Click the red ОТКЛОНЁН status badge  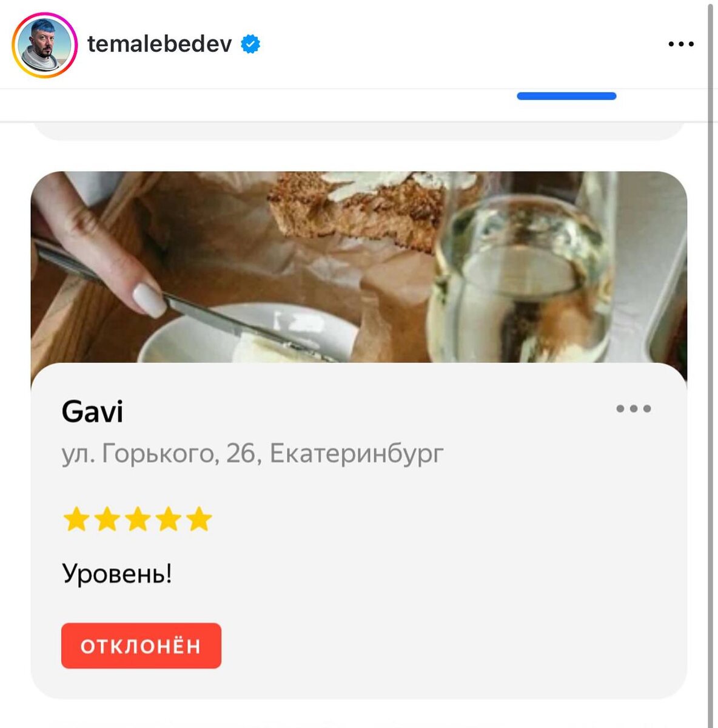coord(141,646)
